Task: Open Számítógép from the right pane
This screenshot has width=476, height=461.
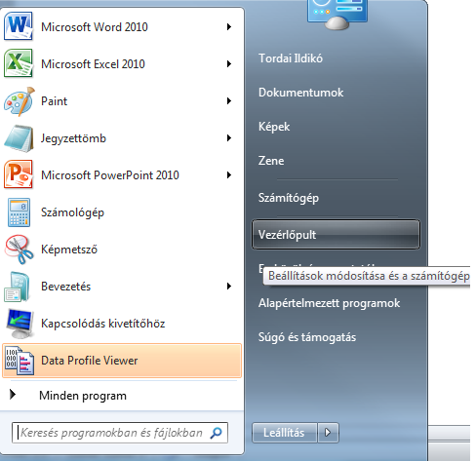Action: [289, 198]
